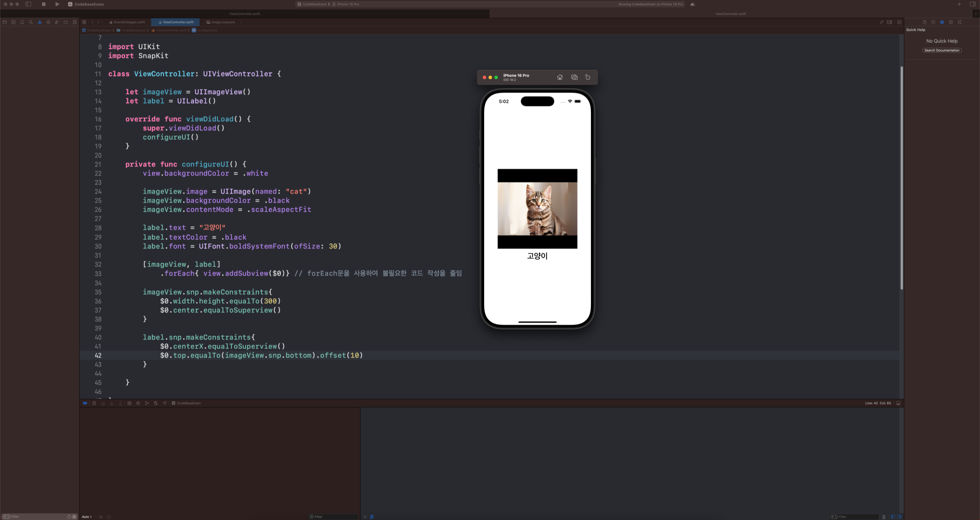This screenshot has height=520, width=980.
Task: Click the Search Documentation button
Action: (x=941, y=50)
